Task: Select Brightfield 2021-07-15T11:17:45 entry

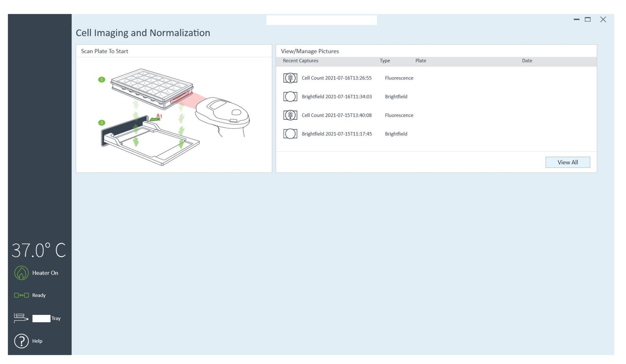Action: (x=337, y=134)
